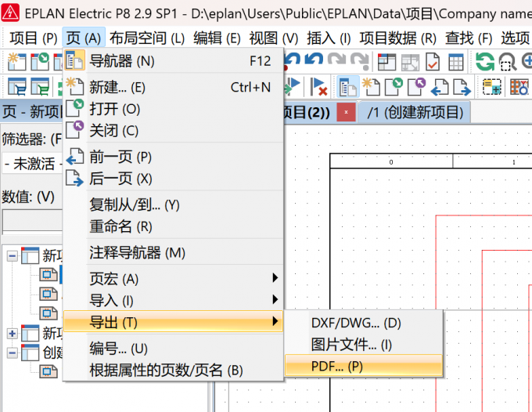Click the new page toolbar icon
The image size is (532, 412).
tap(371, 87)
